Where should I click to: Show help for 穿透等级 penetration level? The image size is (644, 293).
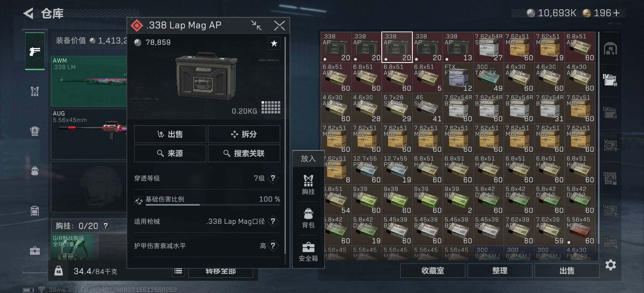click(273, 178)
